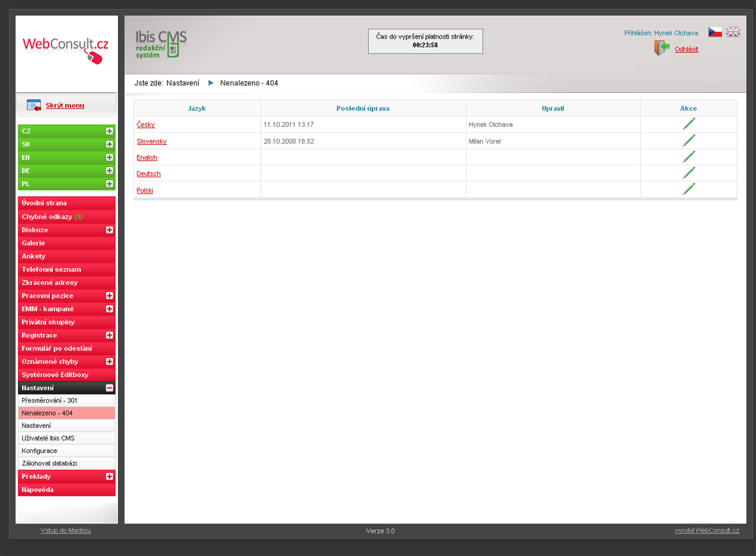Select Uživatelé Ibis CMS submenu item
The height and width of the screenshot is (556, 756).
click(67, 438)
